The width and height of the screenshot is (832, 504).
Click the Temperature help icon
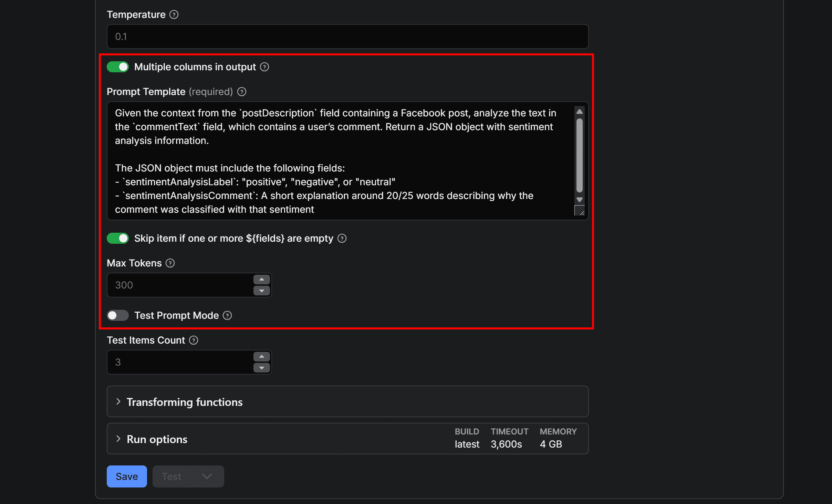(x=174, y=14)
